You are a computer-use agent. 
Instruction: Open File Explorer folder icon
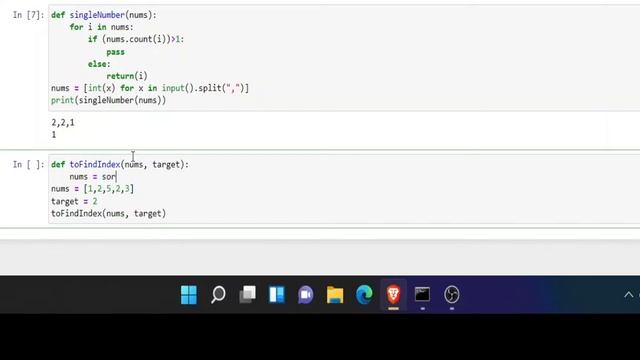click(x=335, y=295)
